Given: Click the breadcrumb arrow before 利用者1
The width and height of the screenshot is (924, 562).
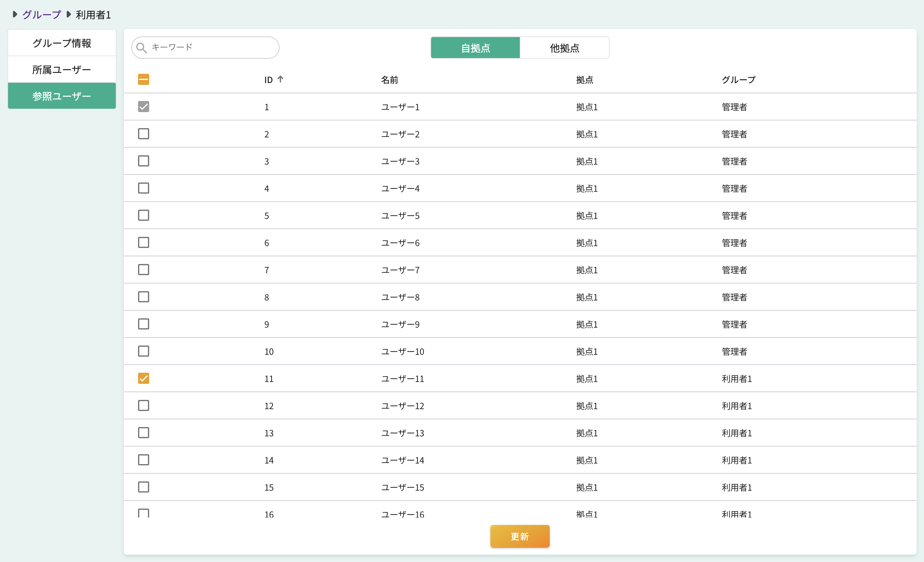Looking at the screenshot, I should [68, 14].
